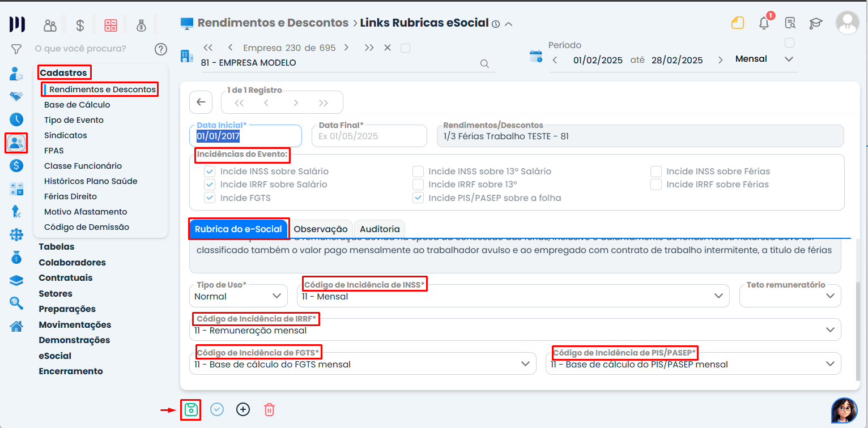Open the Tipo de Uso dropdown
The height and width of the screenshot is (428, 868).
[x=238, y=296]
